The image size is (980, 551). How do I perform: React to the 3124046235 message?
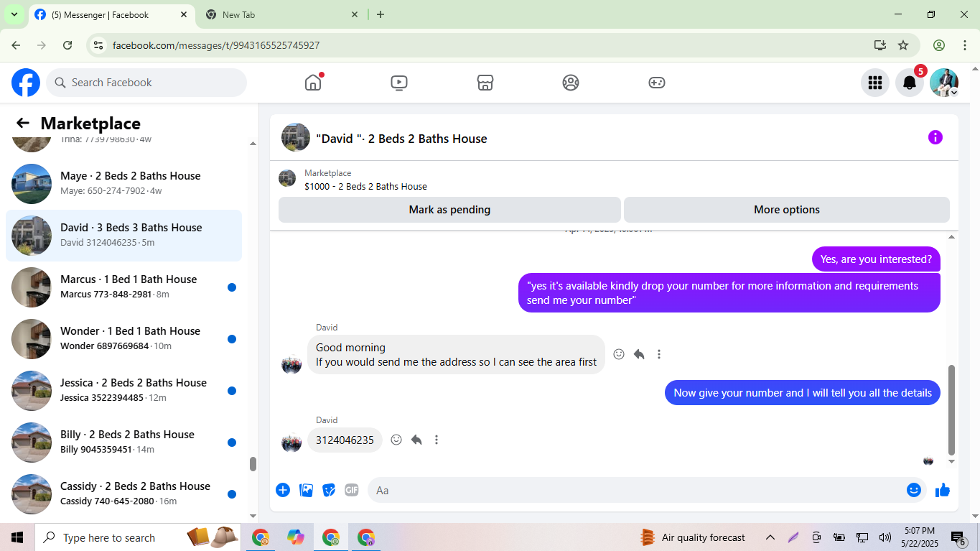pos(396,440)
